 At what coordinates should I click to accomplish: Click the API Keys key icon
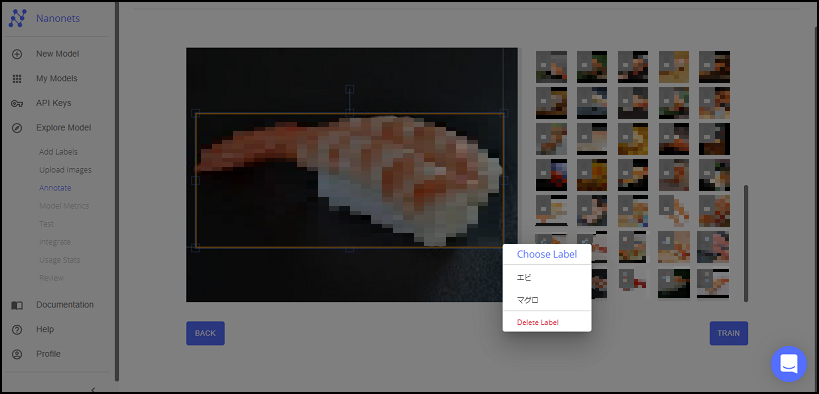[17, 103]
